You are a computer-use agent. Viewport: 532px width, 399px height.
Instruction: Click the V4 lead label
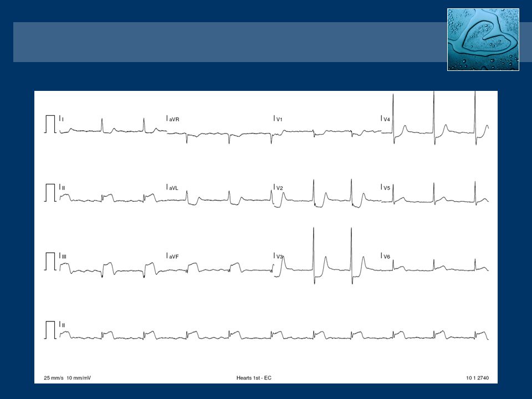click(x=387, y=120)
